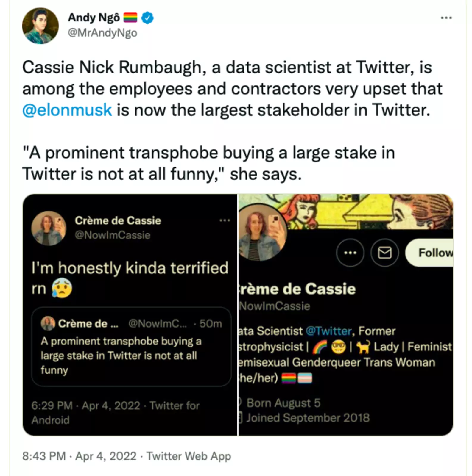Open the @elonmusk mention link

coord(67,110)
